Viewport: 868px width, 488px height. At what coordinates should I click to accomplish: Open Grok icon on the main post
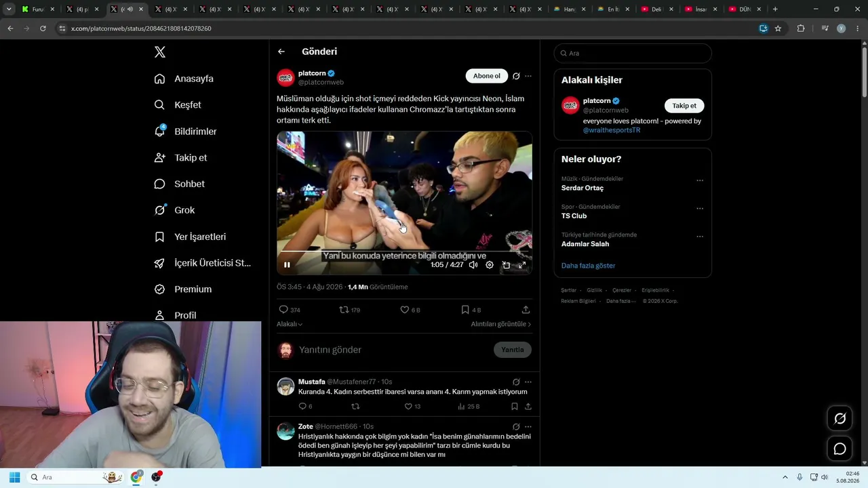click(516, 76)
